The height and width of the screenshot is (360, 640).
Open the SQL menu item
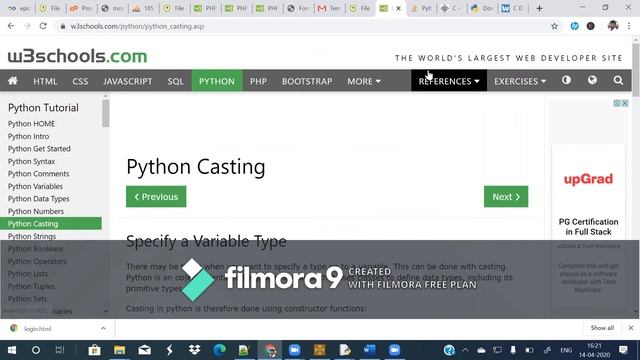click(x=176, y=81)
